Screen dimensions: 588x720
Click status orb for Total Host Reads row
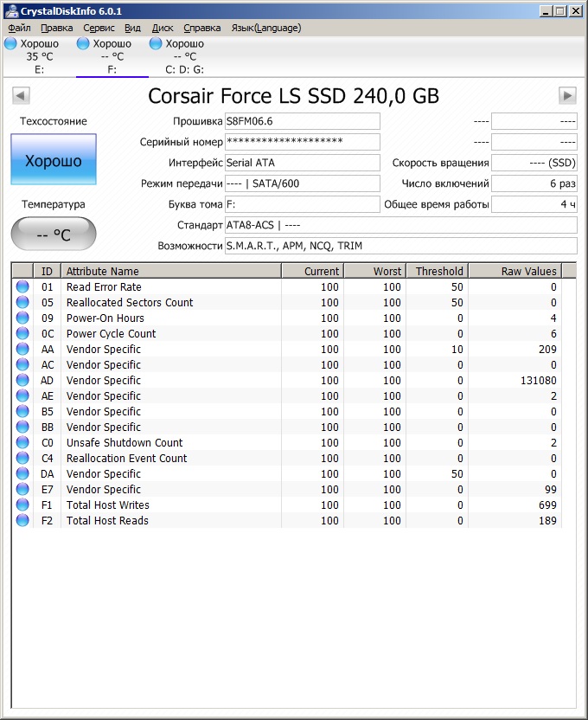pyautogui.click(x=22, y=521)
